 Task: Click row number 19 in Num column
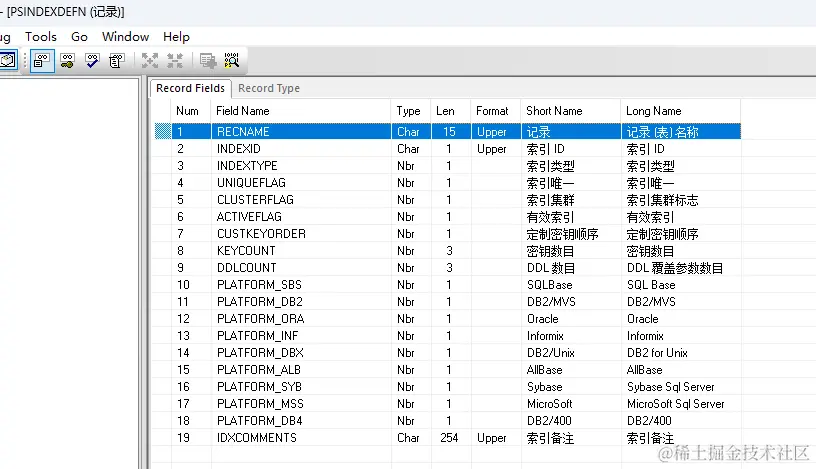(183, 438)
